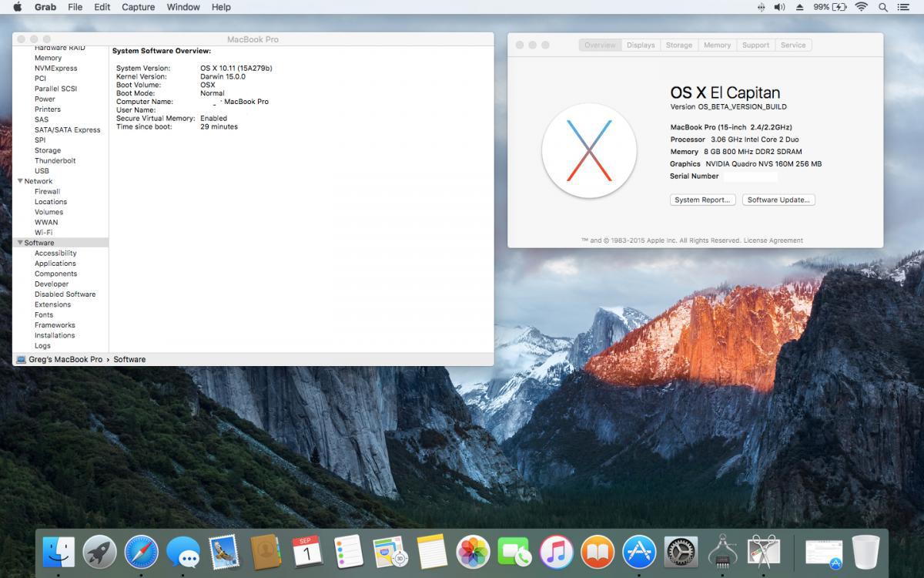
Task: Click the System Report... button
Action: 702,200
